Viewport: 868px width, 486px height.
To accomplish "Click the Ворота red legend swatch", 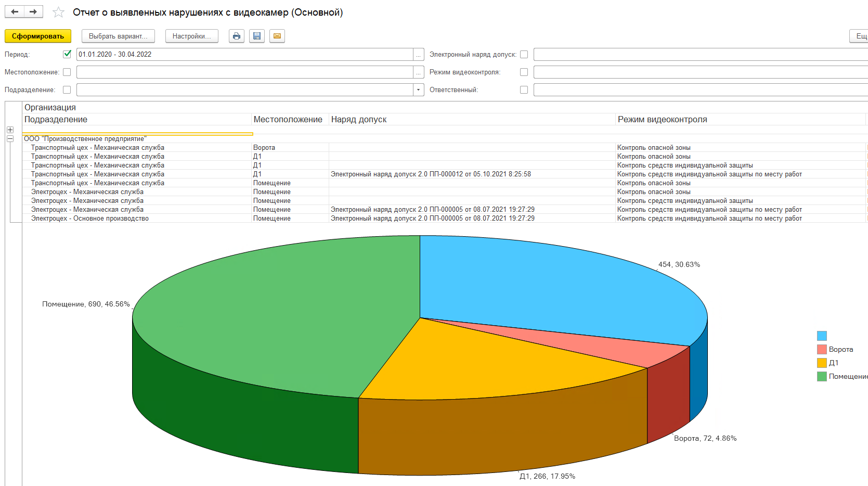I will coord(822,349).
